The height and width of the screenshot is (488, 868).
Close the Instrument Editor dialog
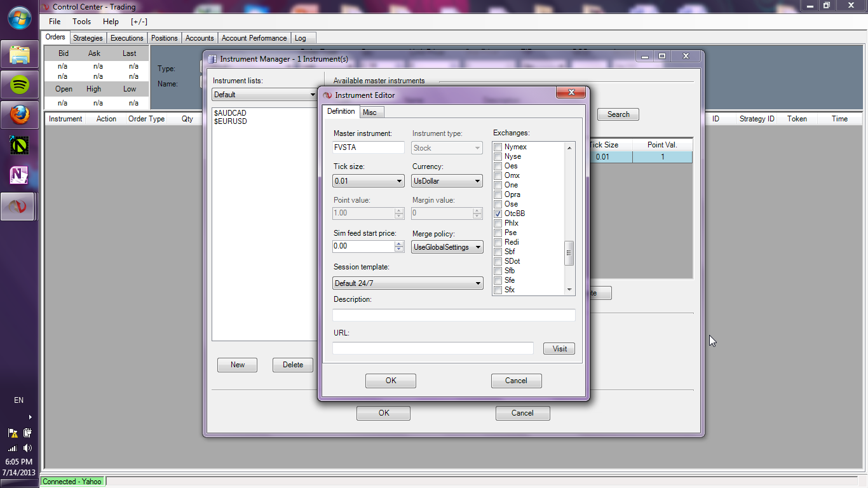571,93
